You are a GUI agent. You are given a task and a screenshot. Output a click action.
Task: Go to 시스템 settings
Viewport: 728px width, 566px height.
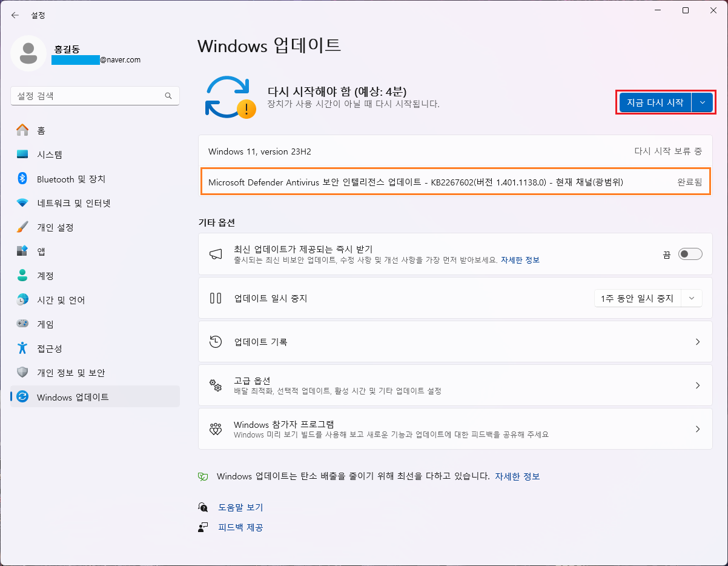[95, 155]
